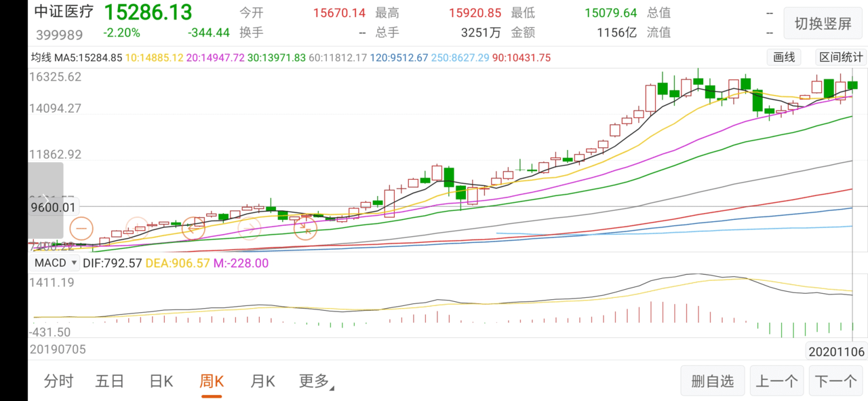The height and width of the screenshot is (401, 868).
Task: Pan chart left with left-arrow circle icon
Action: [x=194, y=229]
